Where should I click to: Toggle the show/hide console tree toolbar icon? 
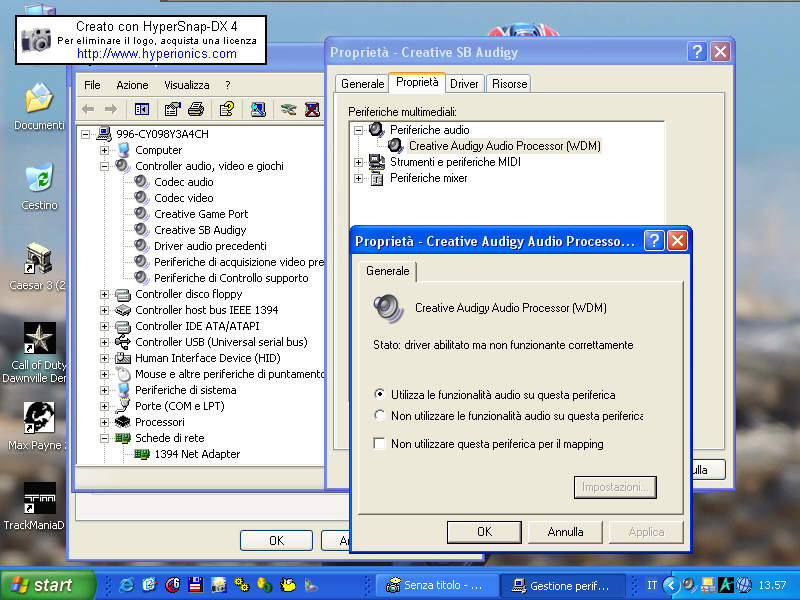pyautogui.click(x=141, y=109)
